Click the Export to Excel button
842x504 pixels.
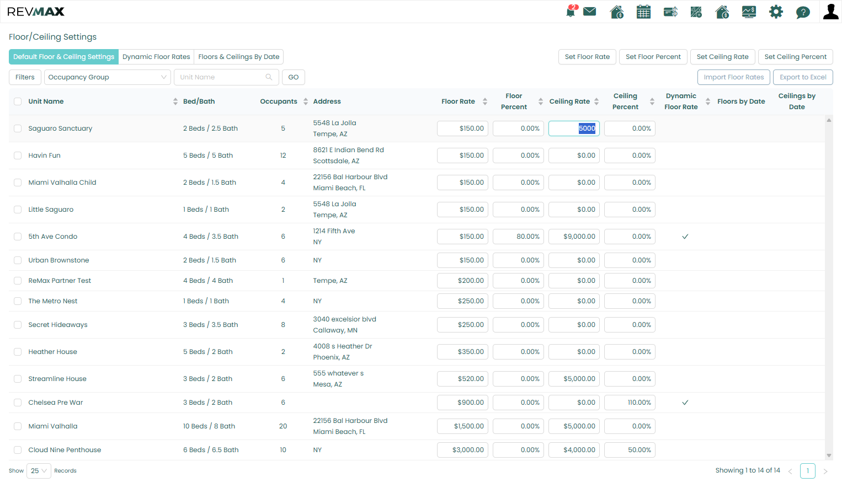[803, 77]
